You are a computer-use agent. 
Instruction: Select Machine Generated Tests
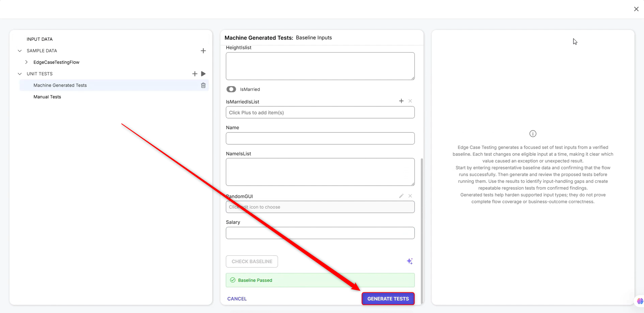[114, 85]
